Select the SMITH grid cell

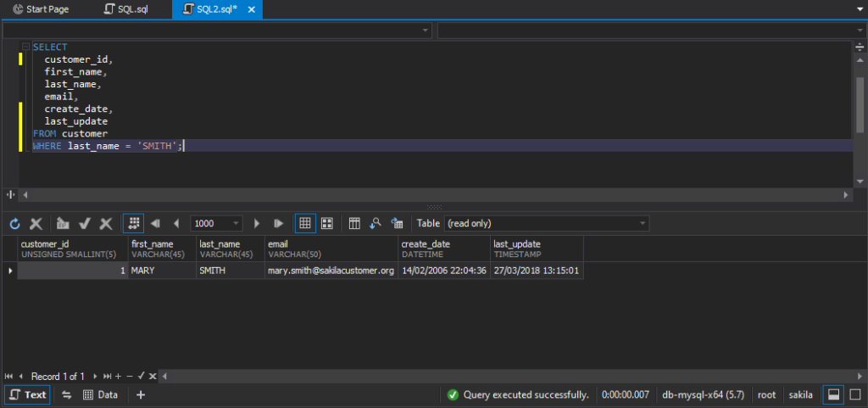coord(231,271)
